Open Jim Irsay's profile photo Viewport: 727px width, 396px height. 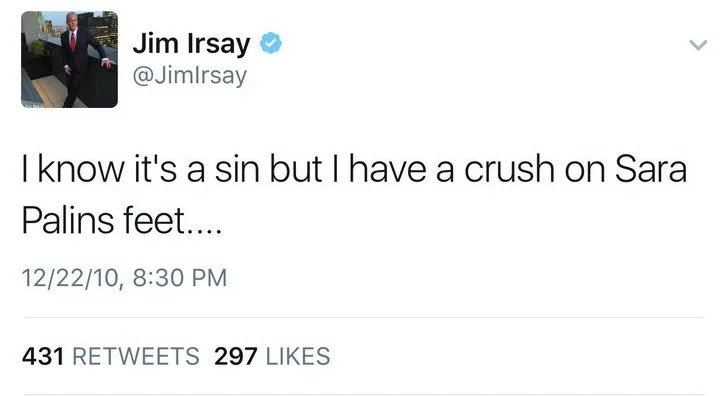70,59
